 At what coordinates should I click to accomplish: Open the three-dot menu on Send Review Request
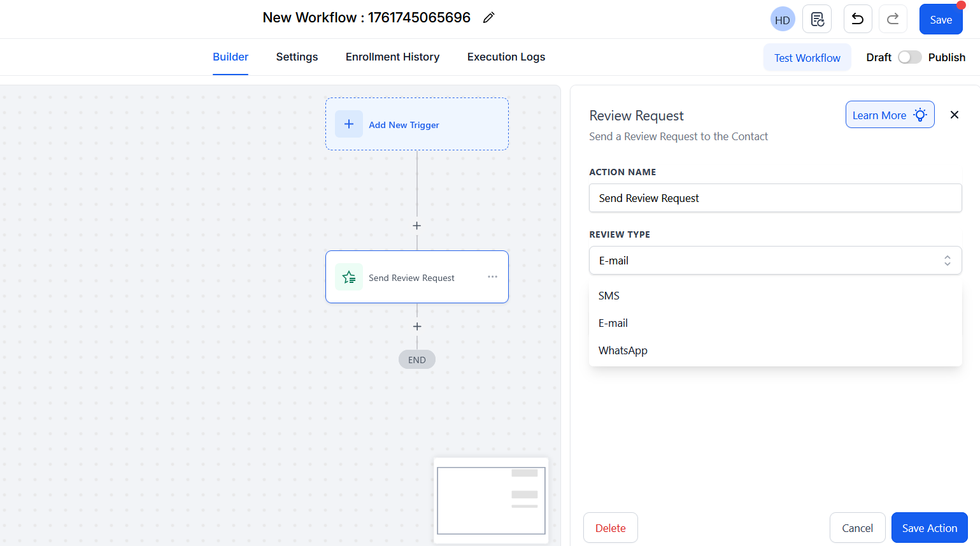pos(492,277)
